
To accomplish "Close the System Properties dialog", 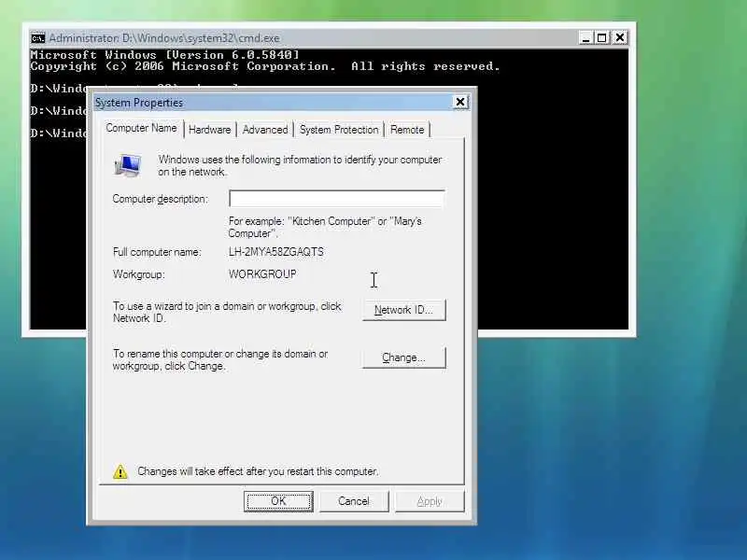I will click(460, 102).
